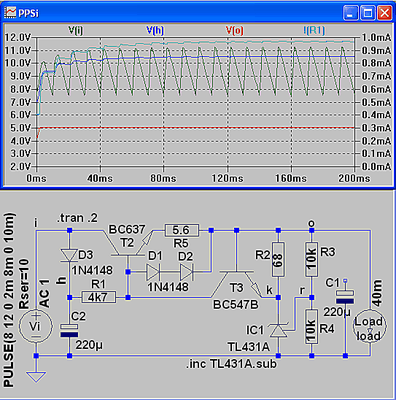This screenshot has width=396, height=400.
Task: Select the V(i) trace label
Action: 76,31
